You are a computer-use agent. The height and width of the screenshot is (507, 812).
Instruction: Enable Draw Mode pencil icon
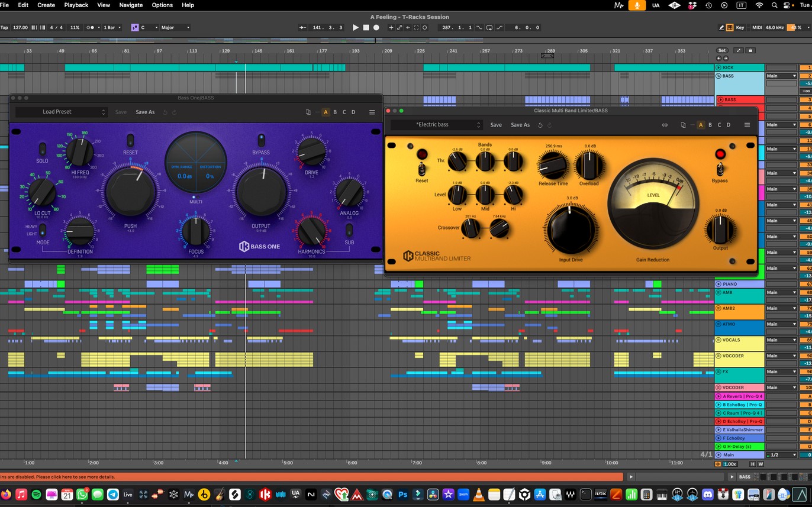(721, 28)
